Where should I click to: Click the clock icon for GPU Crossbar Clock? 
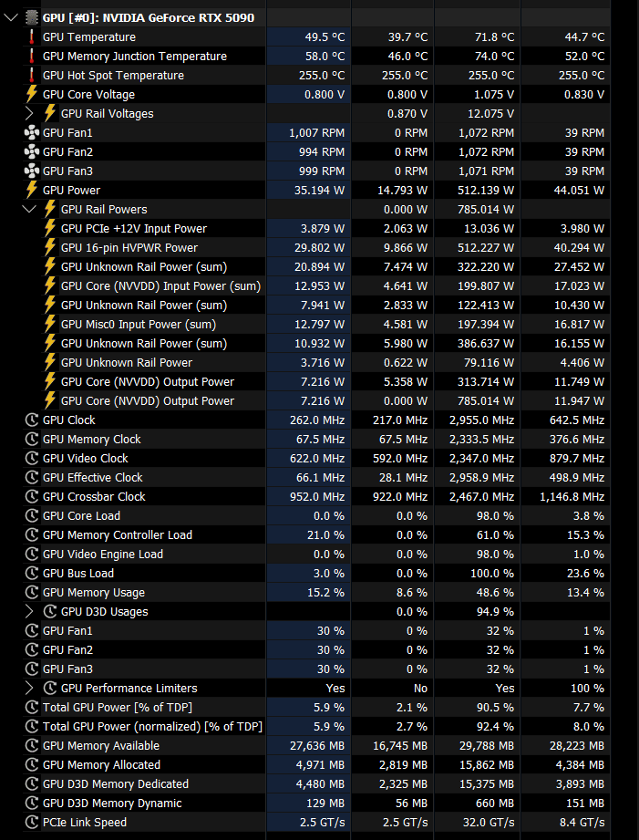coord(32,496)
